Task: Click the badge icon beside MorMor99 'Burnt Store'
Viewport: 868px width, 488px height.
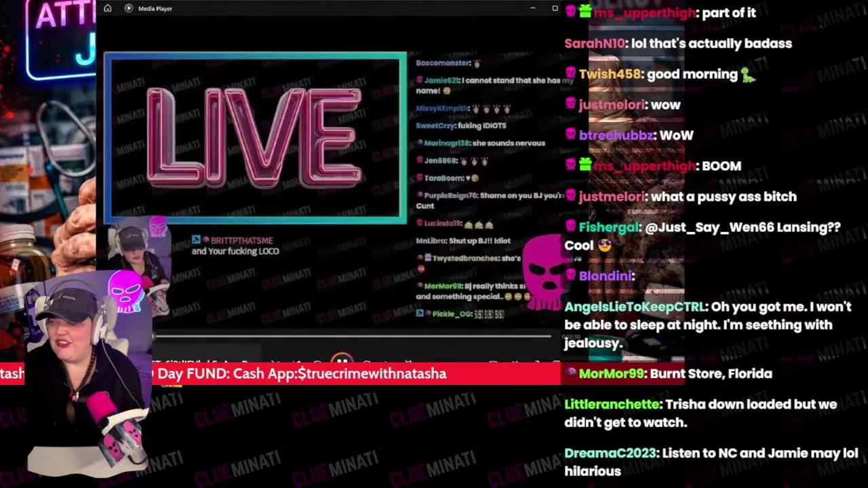Action: [570, 373]
